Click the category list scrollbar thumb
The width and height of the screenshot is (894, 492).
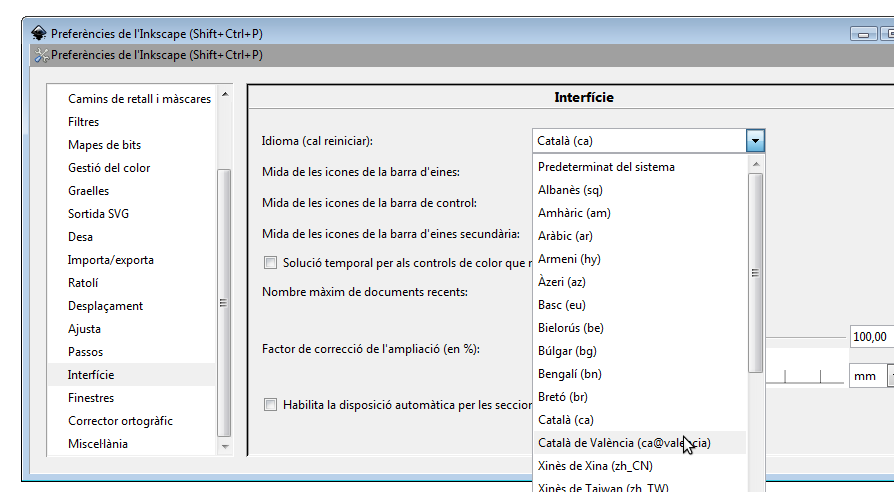tap(224, 303)
